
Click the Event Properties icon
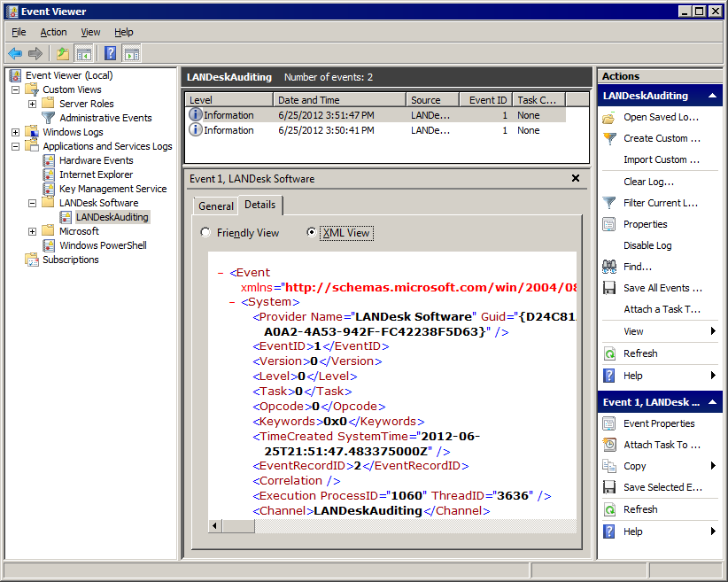click(609, 423)
